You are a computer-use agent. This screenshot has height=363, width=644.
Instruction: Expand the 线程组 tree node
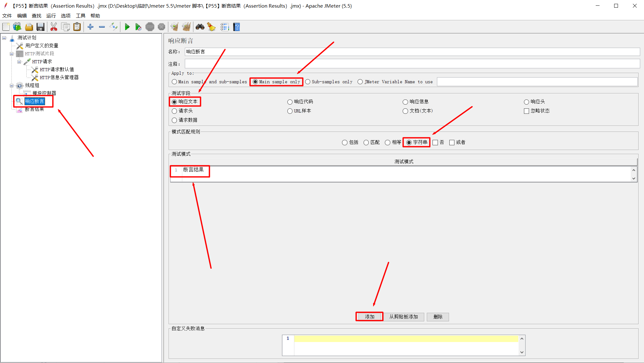pyautogui.click(x=12, y=85)
